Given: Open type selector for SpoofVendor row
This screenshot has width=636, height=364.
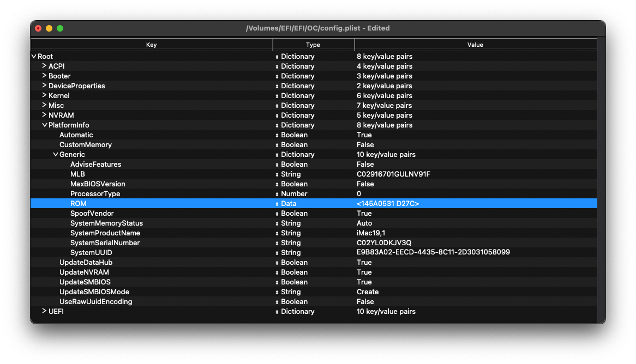Looking at the screenshot, I should pos(277,214).
